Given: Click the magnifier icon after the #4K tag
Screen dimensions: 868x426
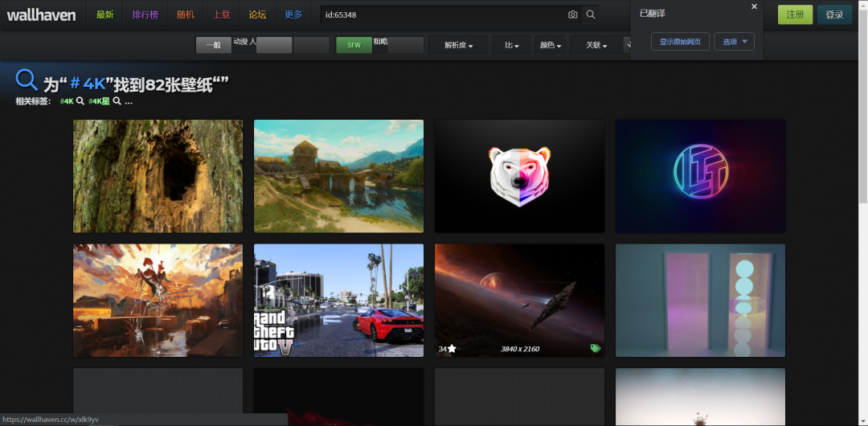Looking at the screenshot, I should 80,101.
